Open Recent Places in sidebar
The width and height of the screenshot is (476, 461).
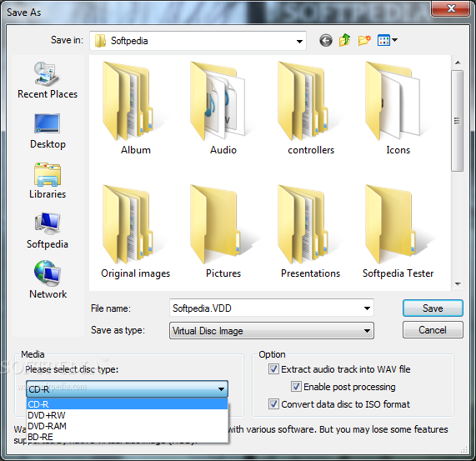48,80
